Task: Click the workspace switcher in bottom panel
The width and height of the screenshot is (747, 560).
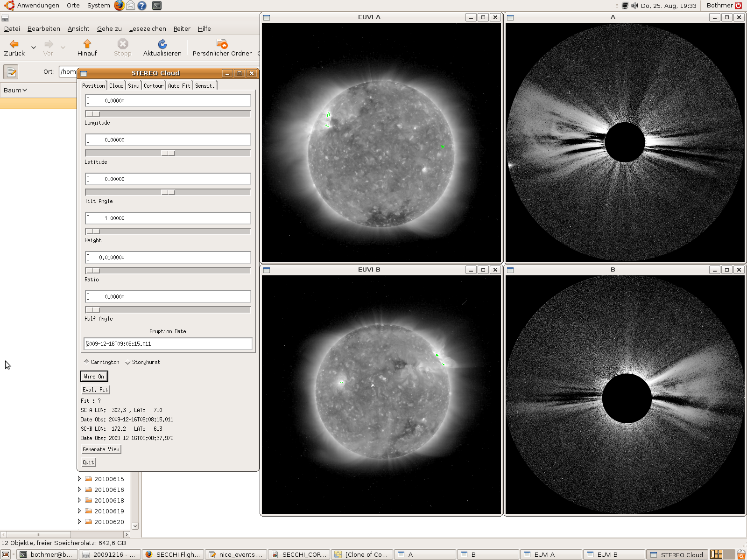Action: 722,554
